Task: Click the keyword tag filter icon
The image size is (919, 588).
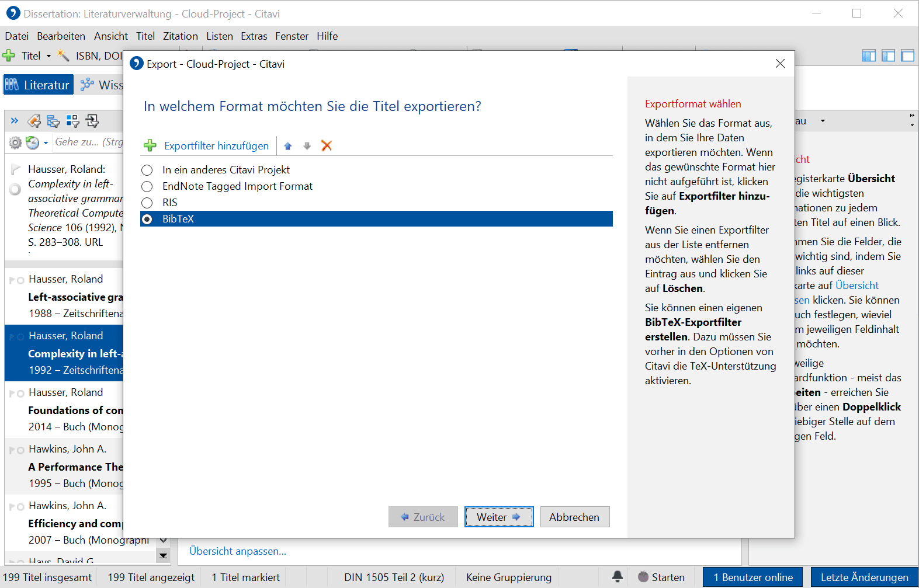Action: 34,121
